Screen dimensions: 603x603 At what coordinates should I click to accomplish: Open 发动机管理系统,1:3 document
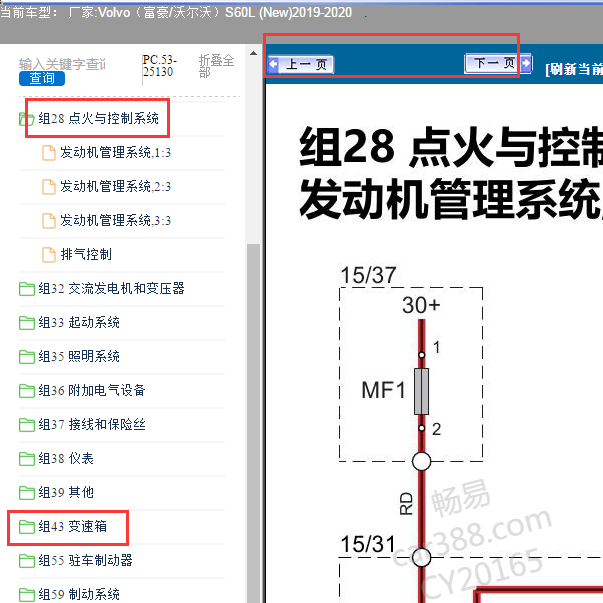115,153
